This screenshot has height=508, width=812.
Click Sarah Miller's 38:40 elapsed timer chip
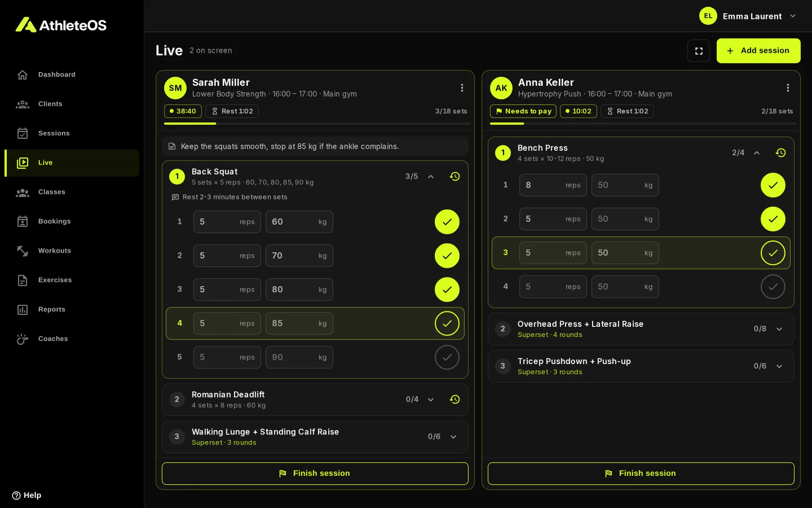coord(183,111)
